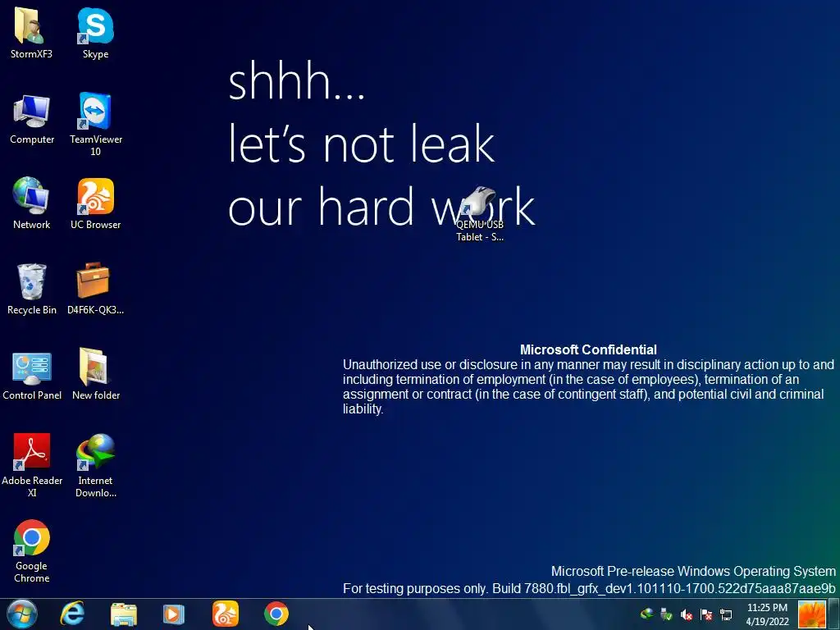Image resolution: width=840 pixels, height=630 pixels.
Task: Open the muted volume tray icon
Action: point(686,614)
